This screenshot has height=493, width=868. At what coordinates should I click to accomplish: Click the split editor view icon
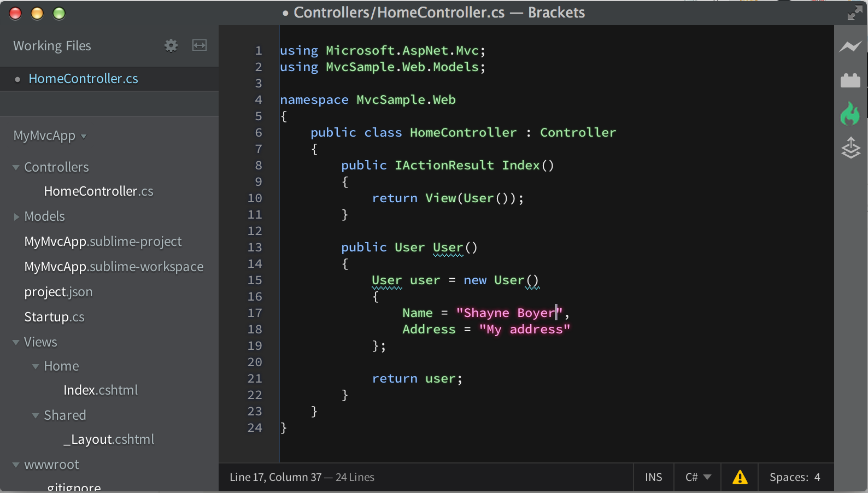click(x=200, y=45)
